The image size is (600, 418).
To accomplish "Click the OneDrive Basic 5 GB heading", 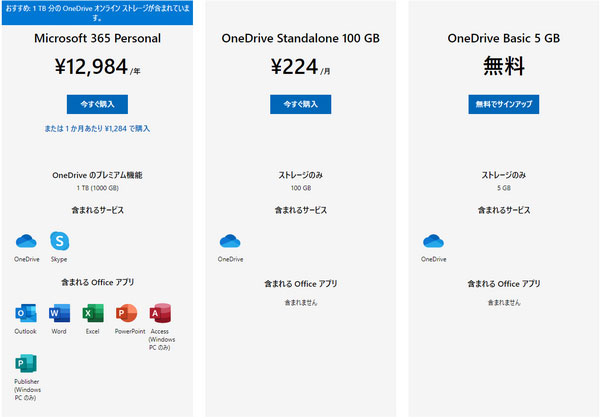I will point(504,38).
